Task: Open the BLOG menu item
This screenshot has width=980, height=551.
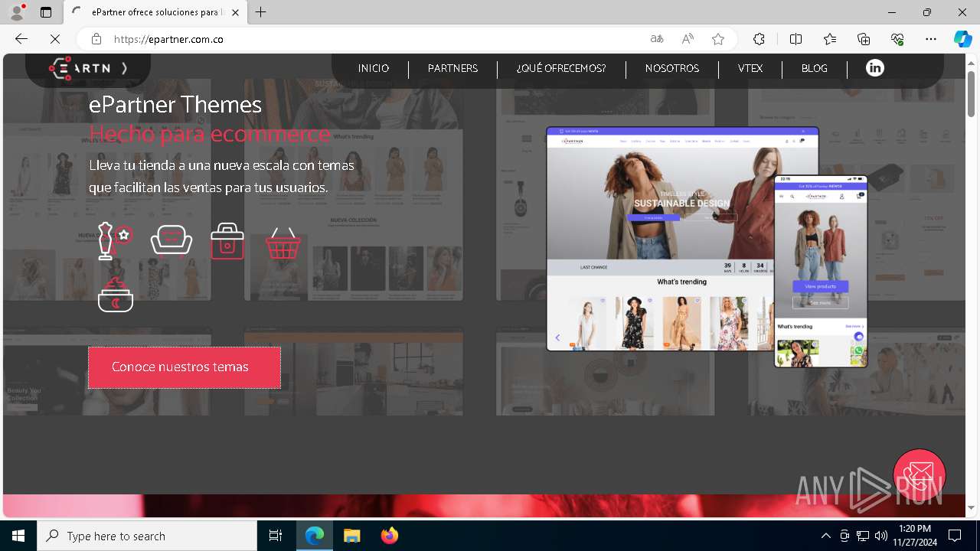Action: (814, 68)
